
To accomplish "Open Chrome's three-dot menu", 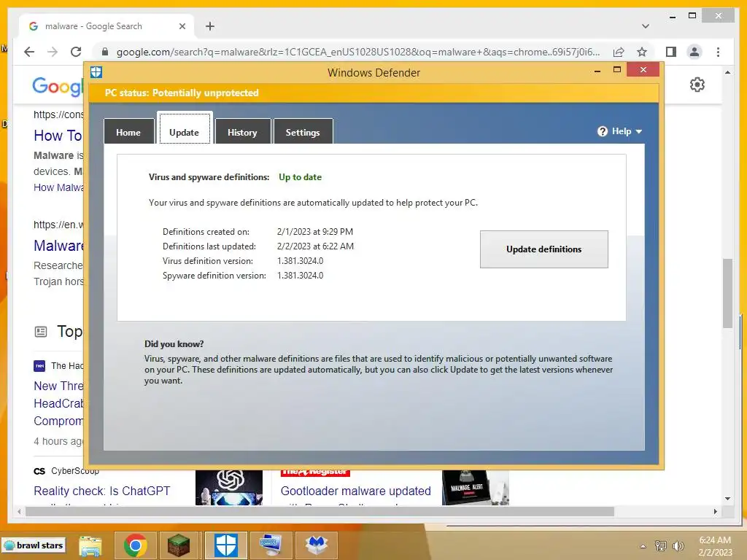I will click(x=718, y=52).
